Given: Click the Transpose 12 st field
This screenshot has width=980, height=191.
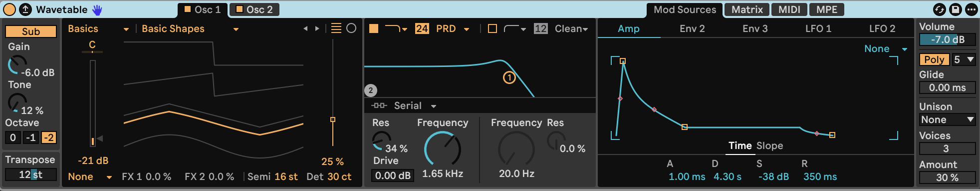Looking at the screenshot, I should (x=31, y=174).
